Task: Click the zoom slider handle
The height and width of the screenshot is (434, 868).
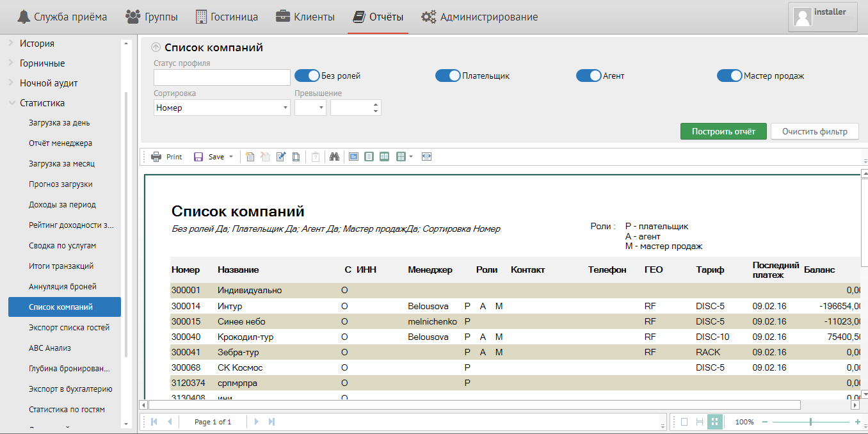Action: (x=810, y=422)
